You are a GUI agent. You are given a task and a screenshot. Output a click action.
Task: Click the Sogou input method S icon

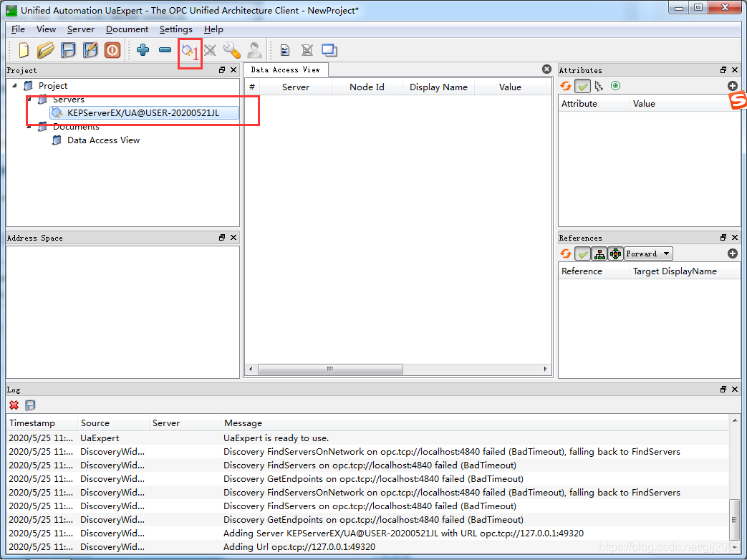(x=738, y=100)
